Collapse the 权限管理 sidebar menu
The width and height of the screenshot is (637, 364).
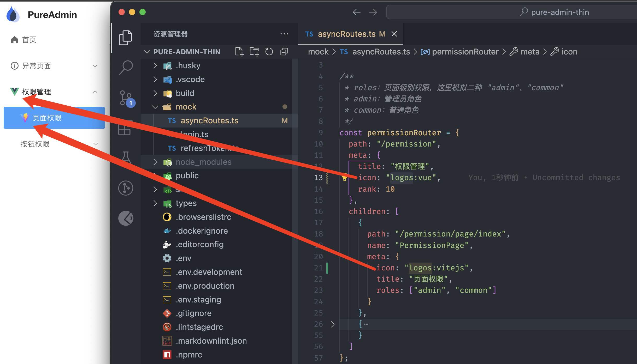coord(95,92)
